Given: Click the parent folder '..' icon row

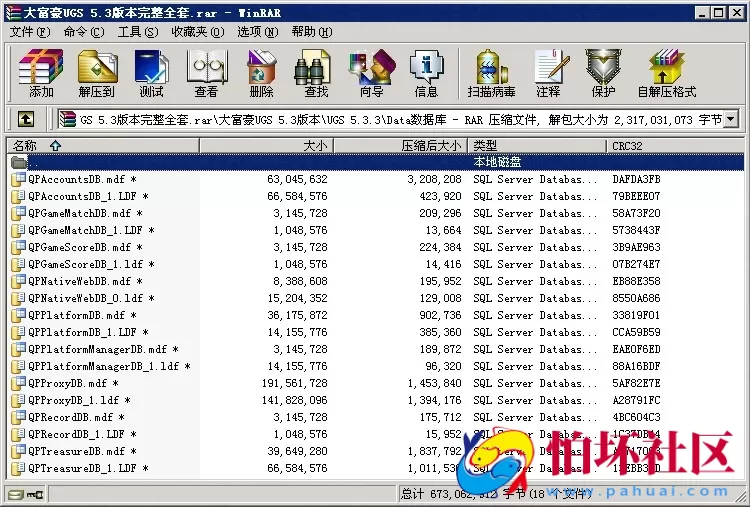Looking at the screenshot, I should click(375, 162).
